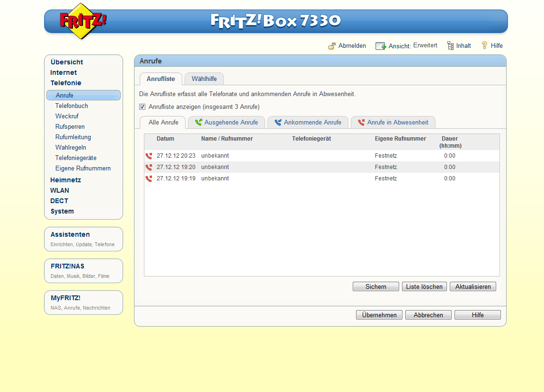This screenshot has height=392, width=544.
Task: Click the Hilfe button at bottom
Action: pos(478,315)
